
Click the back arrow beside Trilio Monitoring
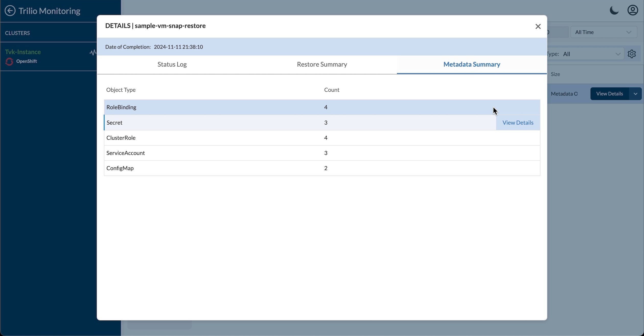(10, 11)
